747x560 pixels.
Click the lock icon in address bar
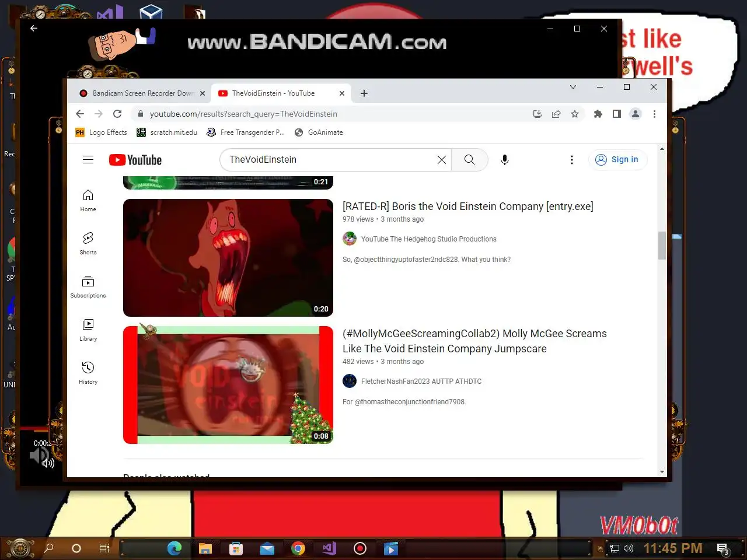point(140,114)
